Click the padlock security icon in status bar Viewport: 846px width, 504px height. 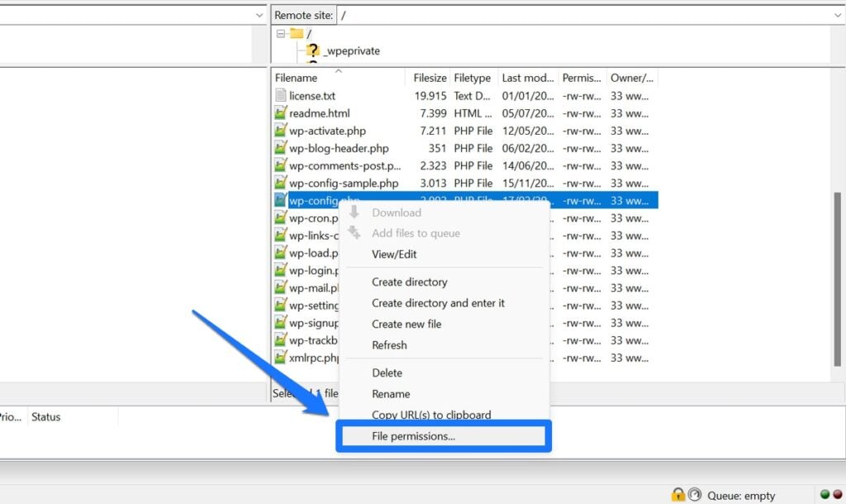[x=677, y=495]
